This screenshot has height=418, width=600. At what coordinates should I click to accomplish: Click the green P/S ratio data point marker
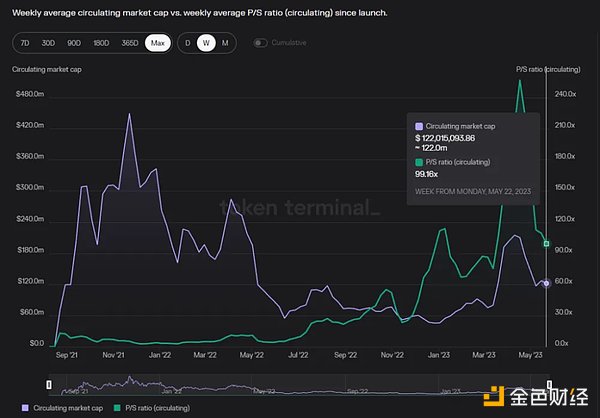coord(546,243)
